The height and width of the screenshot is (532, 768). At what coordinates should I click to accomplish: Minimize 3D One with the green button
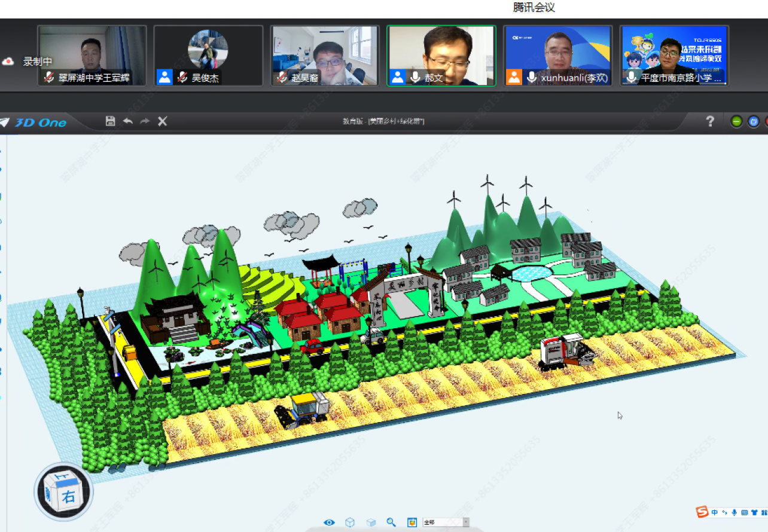pos(737,121)
